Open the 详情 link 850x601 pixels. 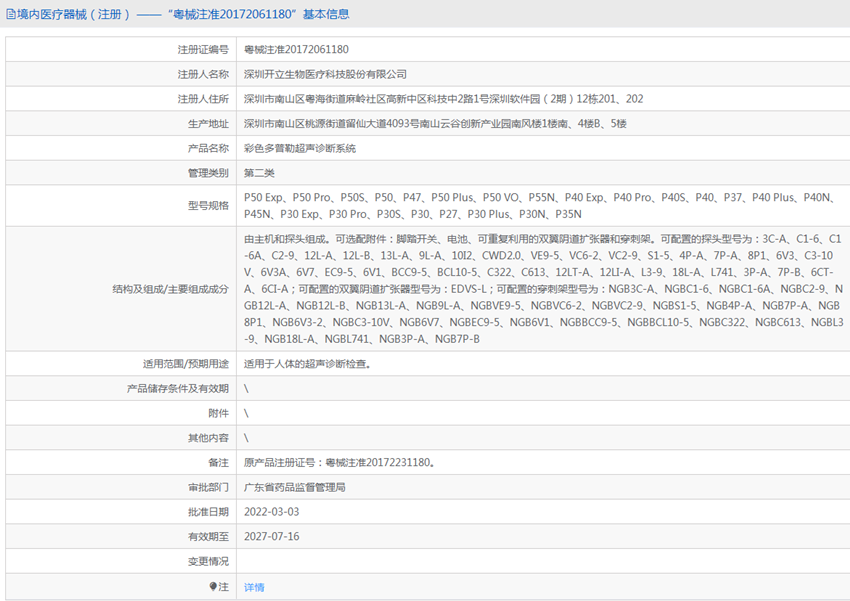pos(254,587)
